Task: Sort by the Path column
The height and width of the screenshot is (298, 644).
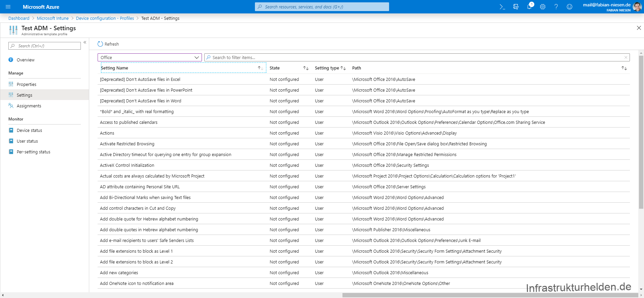Action: [x=624, y=68]
